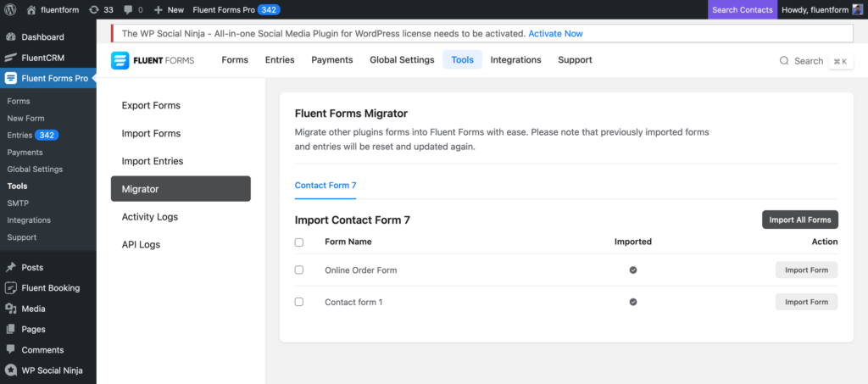Import the Online Order Form

pos(807,270)
